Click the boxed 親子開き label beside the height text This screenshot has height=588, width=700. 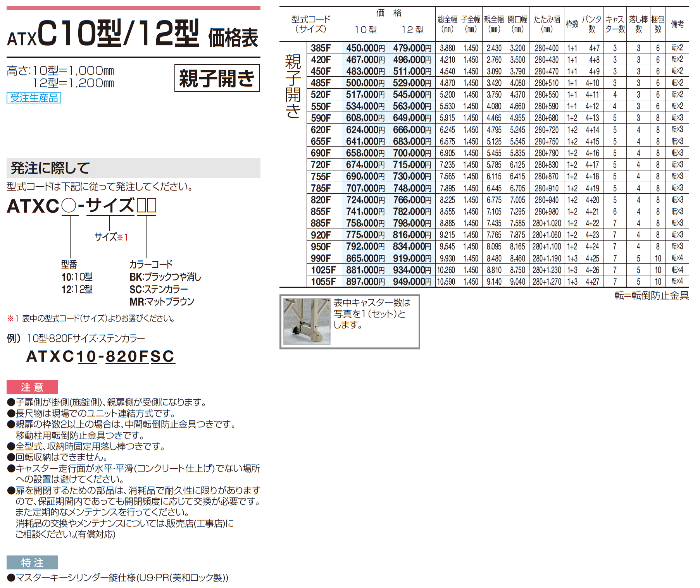tap(217, 78)
